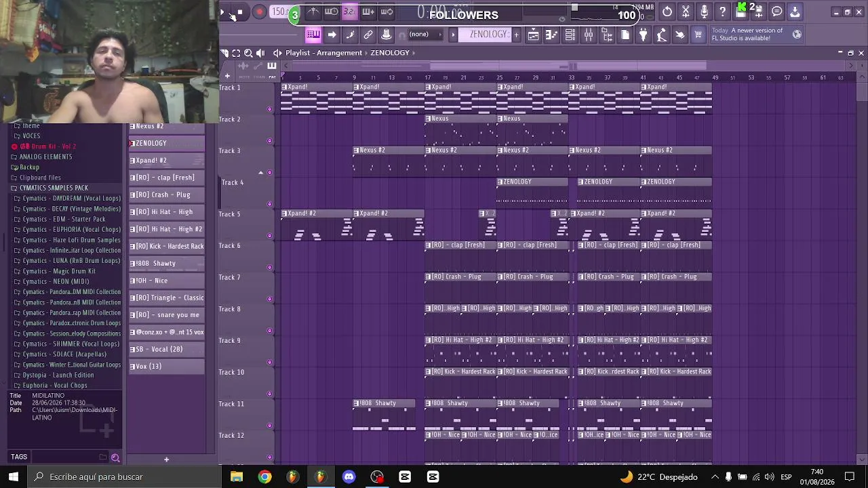Click the tempo value display
This screenshot has width=868, height=488.
[x=279, y=12]
